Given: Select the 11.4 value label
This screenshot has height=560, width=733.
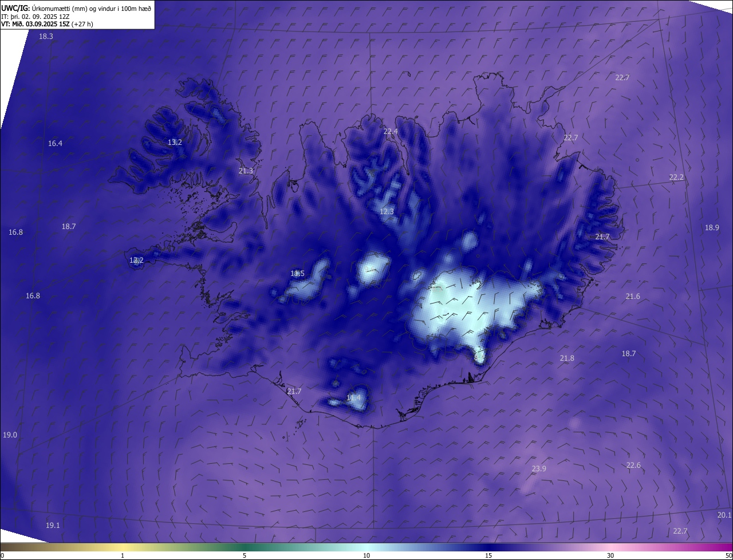Looking at the screenshot, I should coord(353,397).
